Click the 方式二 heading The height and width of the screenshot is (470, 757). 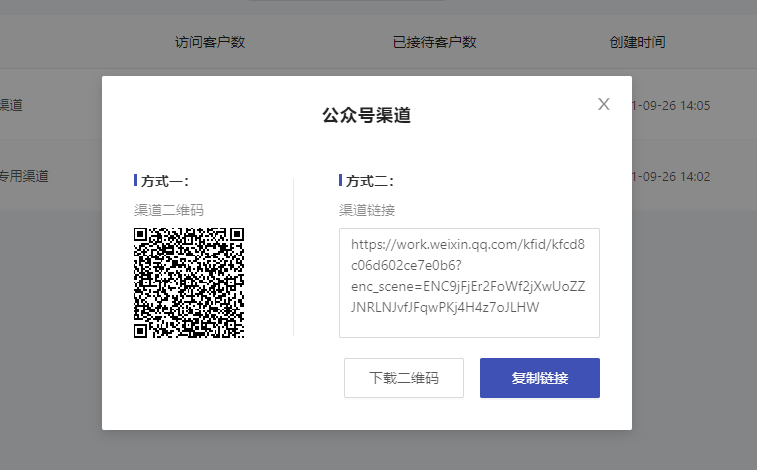370,181
